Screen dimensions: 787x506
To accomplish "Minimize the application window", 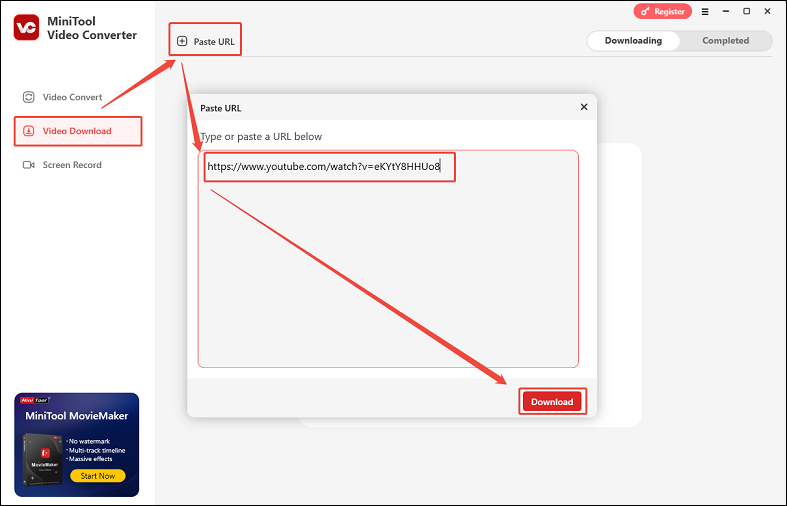I will point(726,12).
